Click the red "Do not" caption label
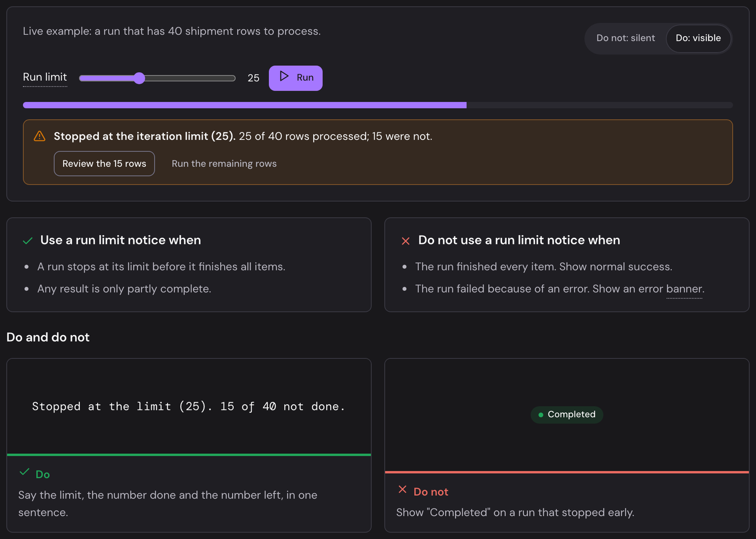The image size is (756, 539). 431,492
